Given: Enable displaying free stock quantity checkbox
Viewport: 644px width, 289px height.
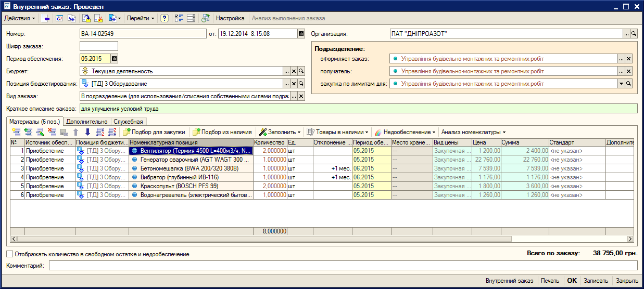Looking at the screenshot, I should (x=10, y=255).
